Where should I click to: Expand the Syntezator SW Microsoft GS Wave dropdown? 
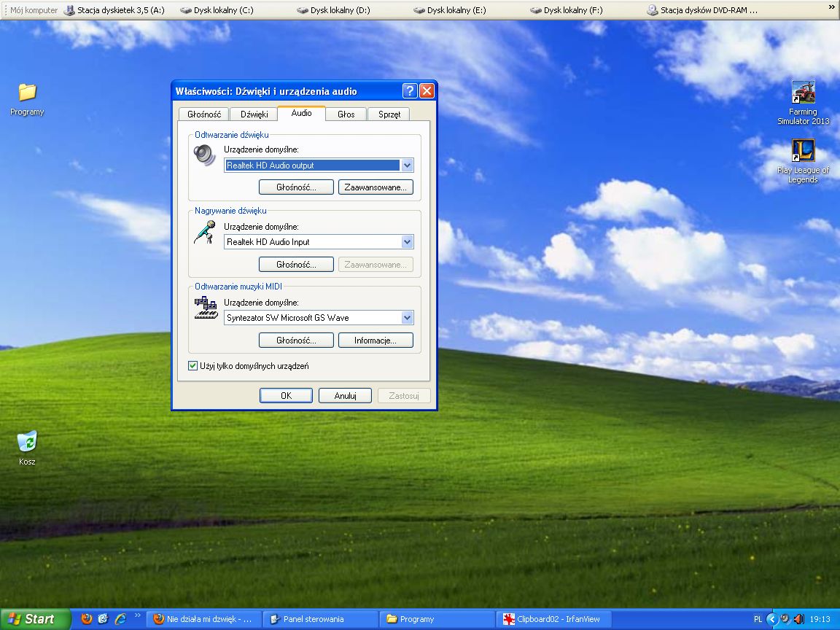407,318
